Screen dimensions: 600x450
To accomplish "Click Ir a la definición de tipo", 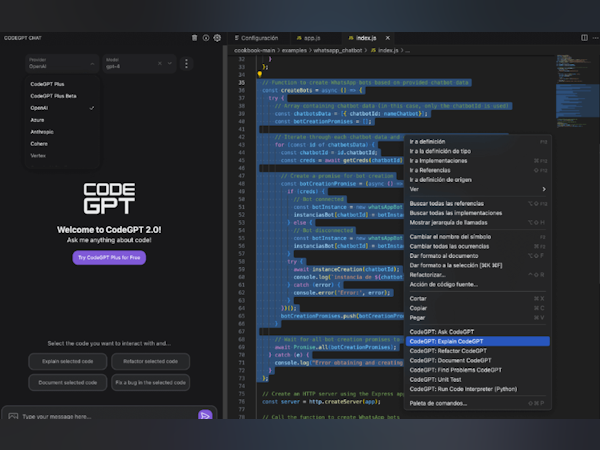I will (478, 151).
